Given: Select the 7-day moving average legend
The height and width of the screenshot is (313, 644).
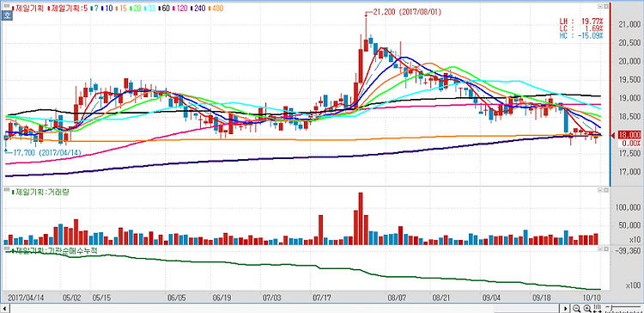Looking at the screenshot, I should 94,9.
